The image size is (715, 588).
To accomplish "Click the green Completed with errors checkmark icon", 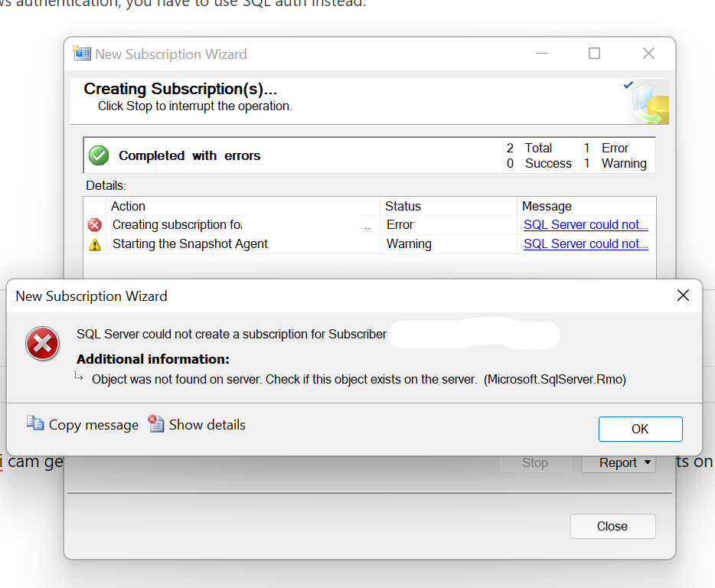I will click(x=98, y=155).
